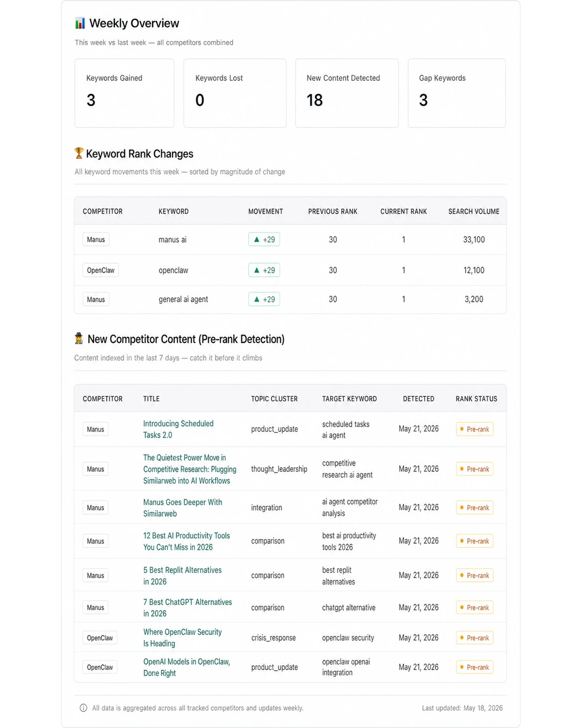Screen dimensions: 582x728
Task: Sort by the TOPIC CLUSTER column header
Action: [274, 399]
